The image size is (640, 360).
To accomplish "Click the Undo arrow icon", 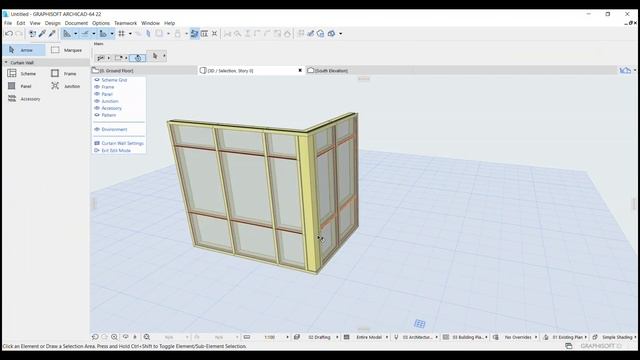I will click(x=9, y=34).
